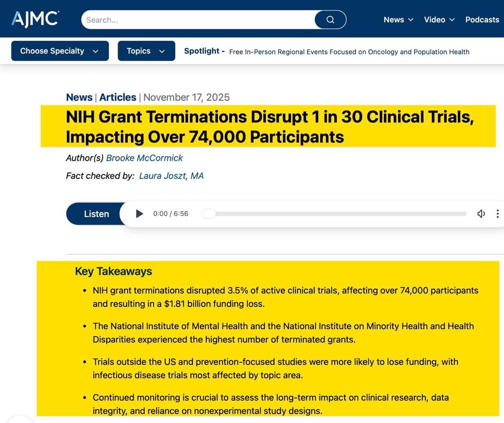The height and width of the screenshot is (423, 504).
Task: Open author Brooke McCormick's profile
Action: pos(144,158)
